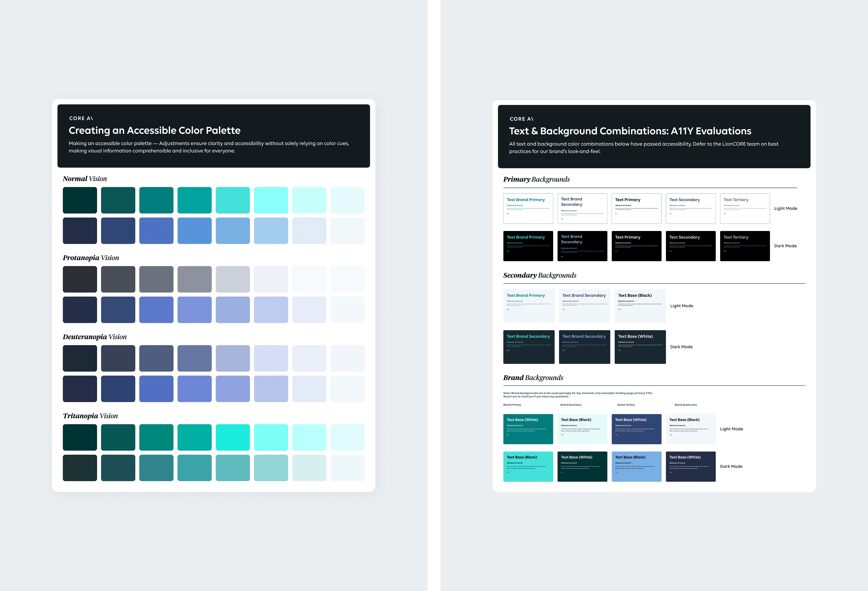Click the small "Brand Tertiary" column label
Screen dimensions: 868x591
[x=626, y=405]
